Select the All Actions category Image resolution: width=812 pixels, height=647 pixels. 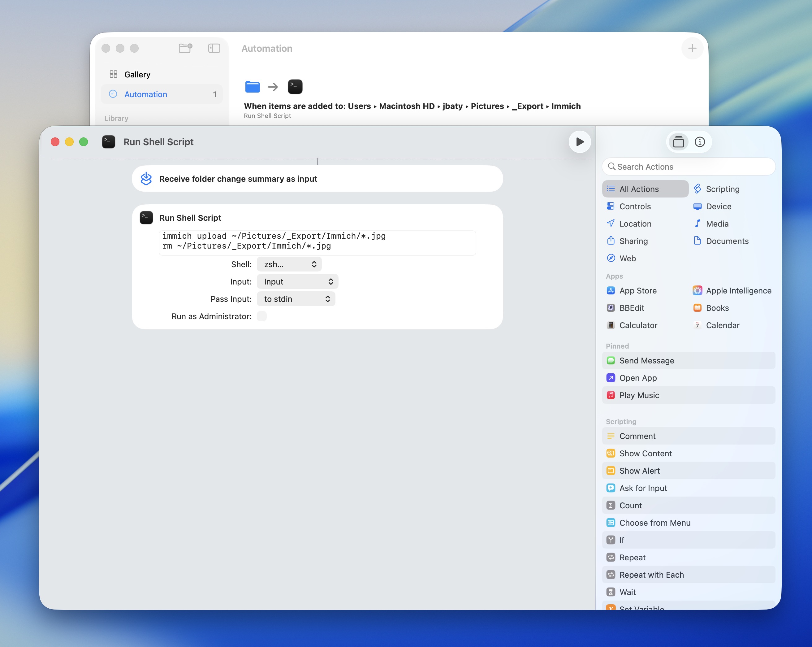coord(645,189)
